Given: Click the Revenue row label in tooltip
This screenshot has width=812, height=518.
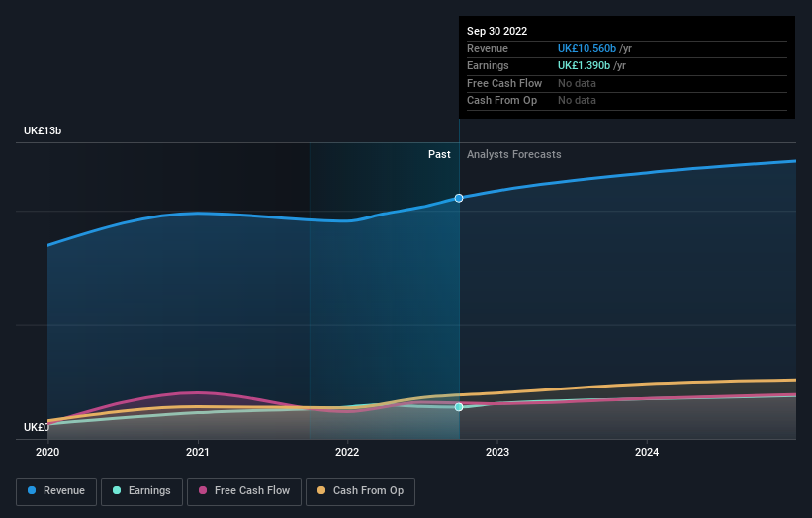Looking at the screenshot, I should (488, 48).
